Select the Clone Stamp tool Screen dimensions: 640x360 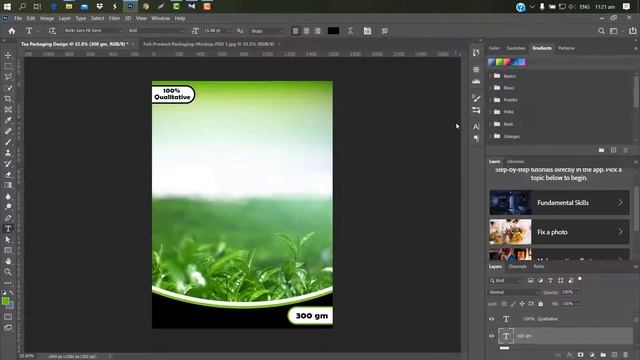[x=8, y=153]
